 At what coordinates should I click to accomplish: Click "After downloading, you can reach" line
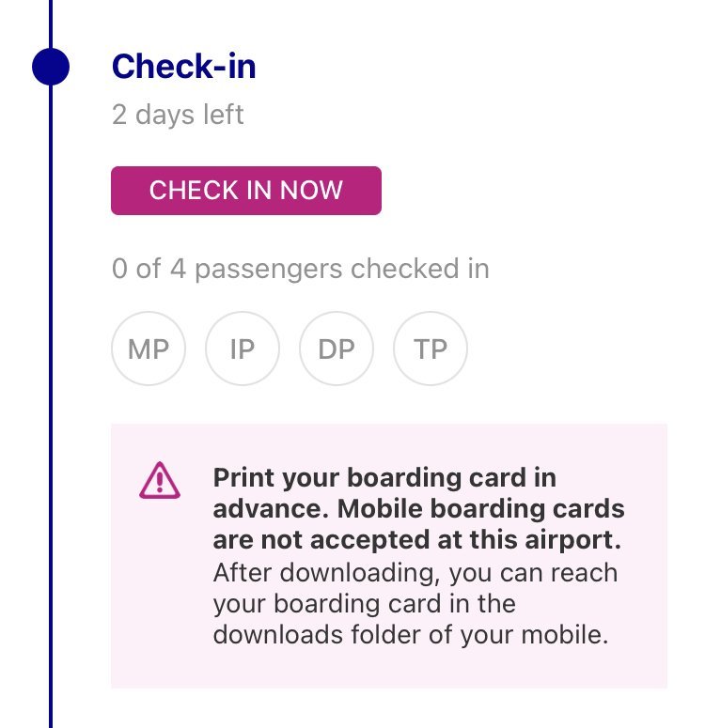(415, 572)
